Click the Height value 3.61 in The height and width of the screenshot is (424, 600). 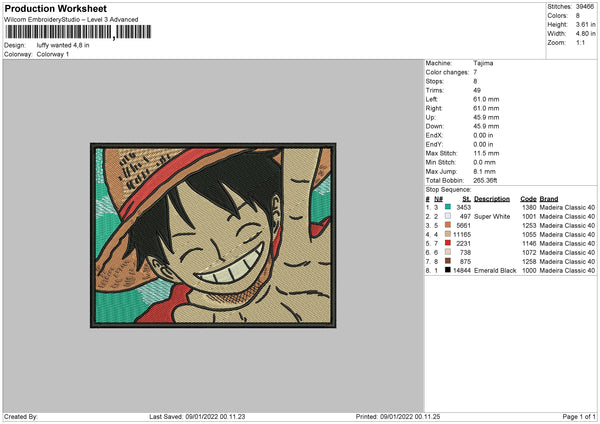coord(585,24)
